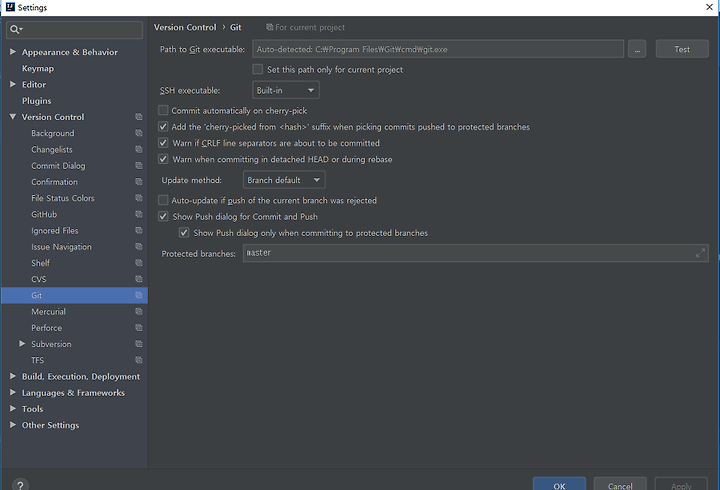
Task: Select the Shelf settings page
Action: tap(40, 263)
